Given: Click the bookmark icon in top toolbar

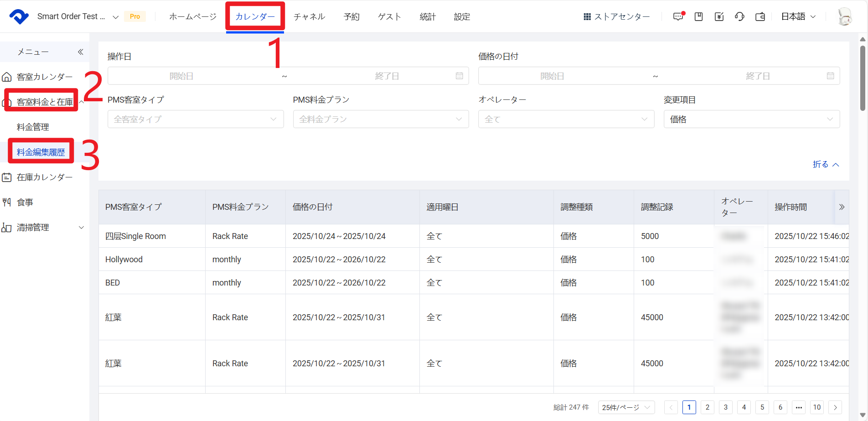Looking at the screenshot, I should tap(698, 16).
